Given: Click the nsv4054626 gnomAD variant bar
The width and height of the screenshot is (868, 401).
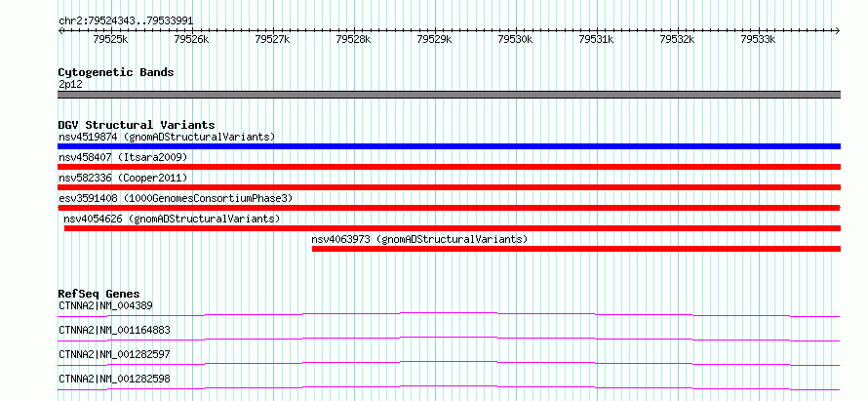Looking at the screenshot, I should click(453, 228).
